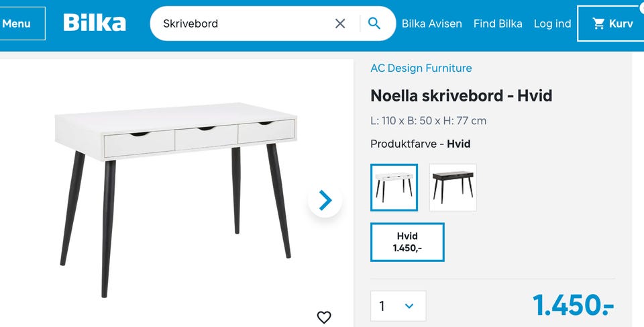Go to Find Bilka store locator
The height and width of the screenshot is (327, 644).
click(x=498, y=24)
